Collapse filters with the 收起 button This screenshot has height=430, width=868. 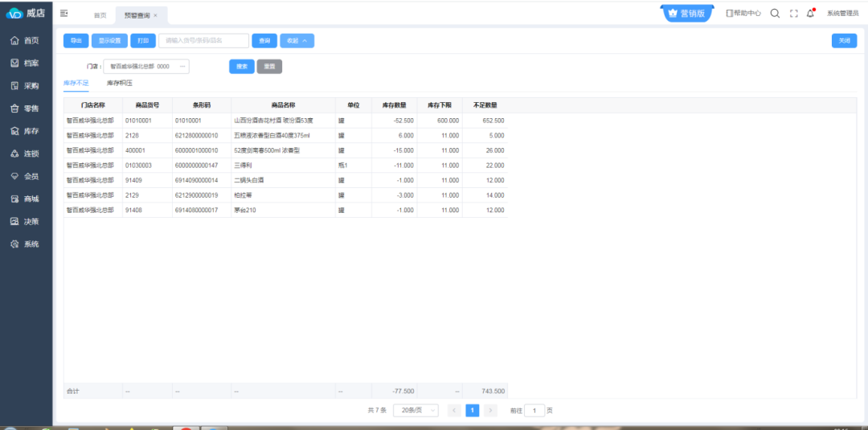[x=297, y=40]
